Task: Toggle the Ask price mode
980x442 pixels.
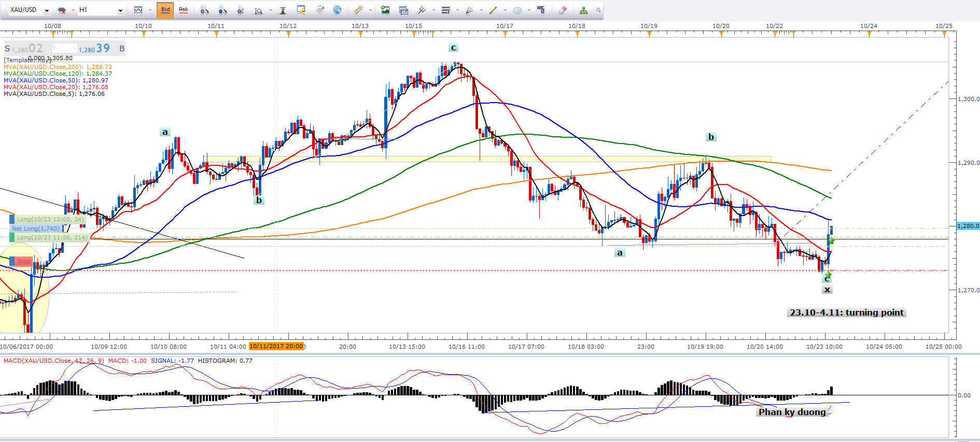Action: point(184,10)
